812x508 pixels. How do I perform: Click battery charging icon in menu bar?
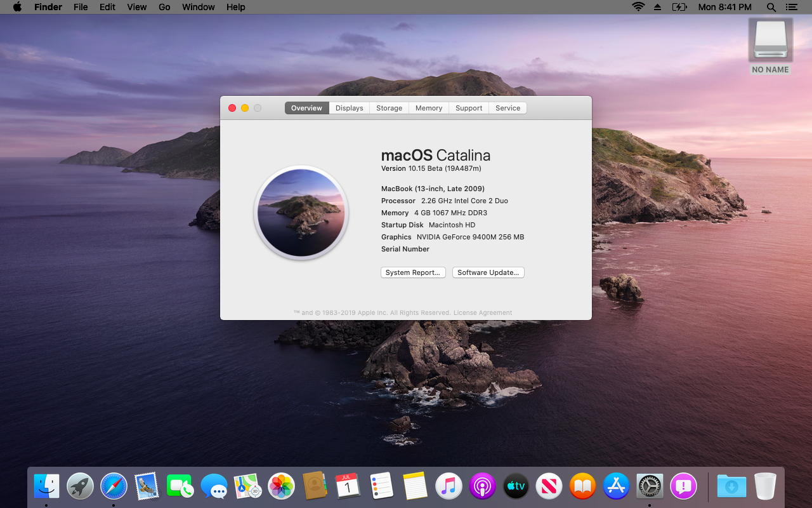coord(679,7)
